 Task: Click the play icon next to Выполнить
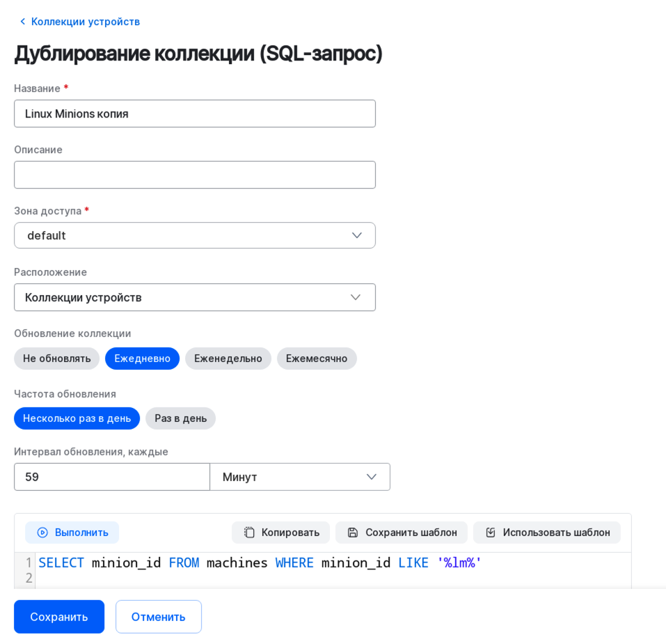(42, 533)
